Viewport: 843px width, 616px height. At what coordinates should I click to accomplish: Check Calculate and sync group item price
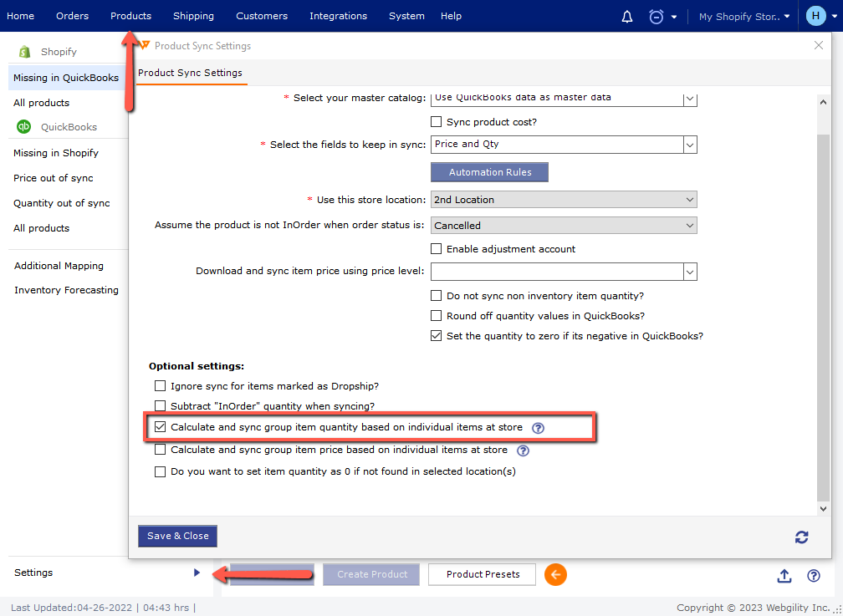pos(160,450)
